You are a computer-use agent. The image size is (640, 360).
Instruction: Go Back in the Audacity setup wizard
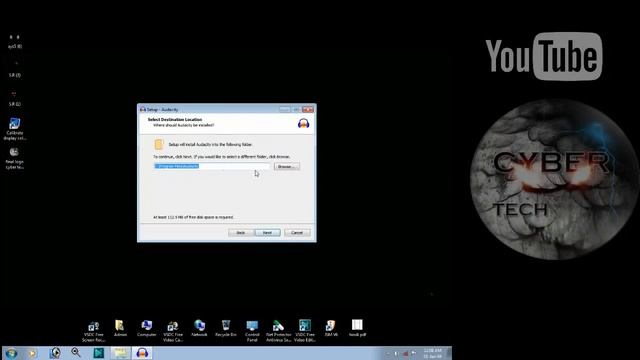(241, 233)
